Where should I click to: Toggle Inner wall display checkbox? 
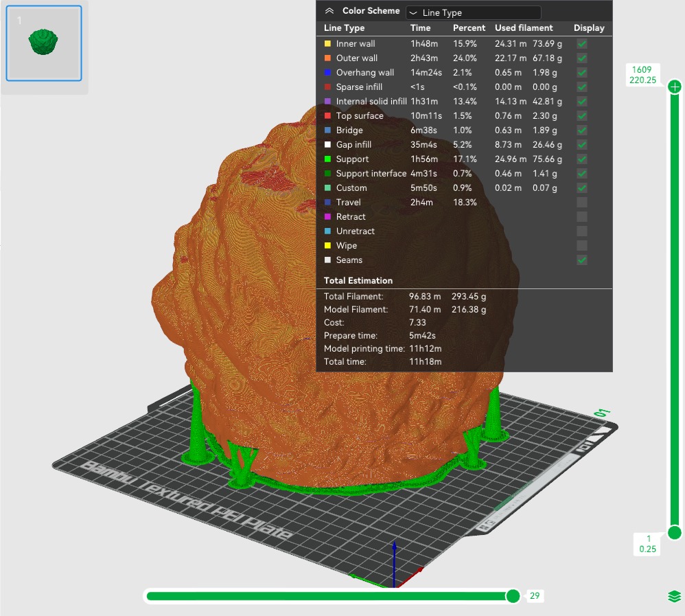(x=581, y=44)
